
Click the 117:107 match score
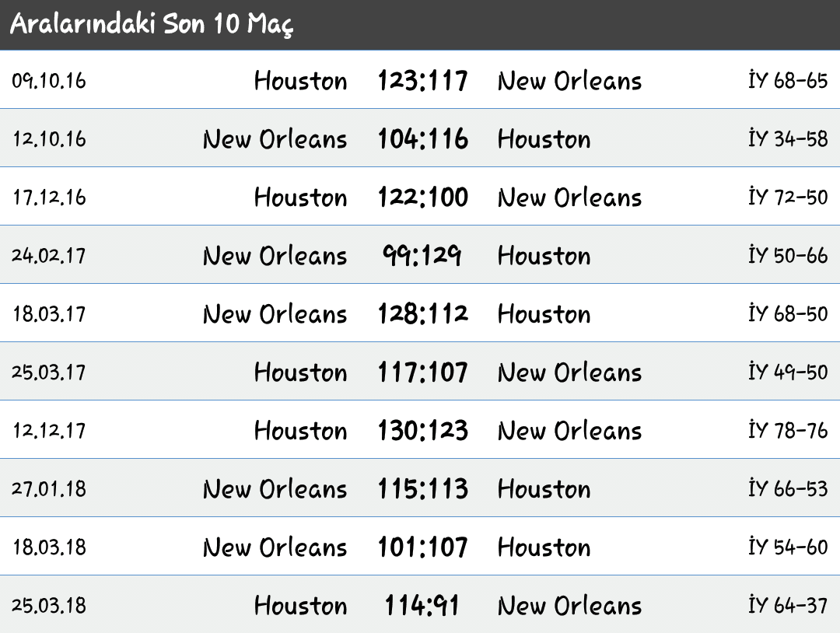coord(422,372)
